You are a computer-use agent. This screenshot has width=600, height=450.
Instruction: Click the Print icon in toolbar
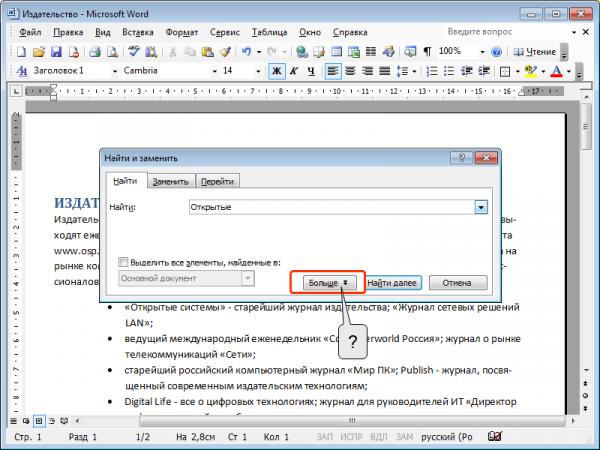(x=95, y=52)
